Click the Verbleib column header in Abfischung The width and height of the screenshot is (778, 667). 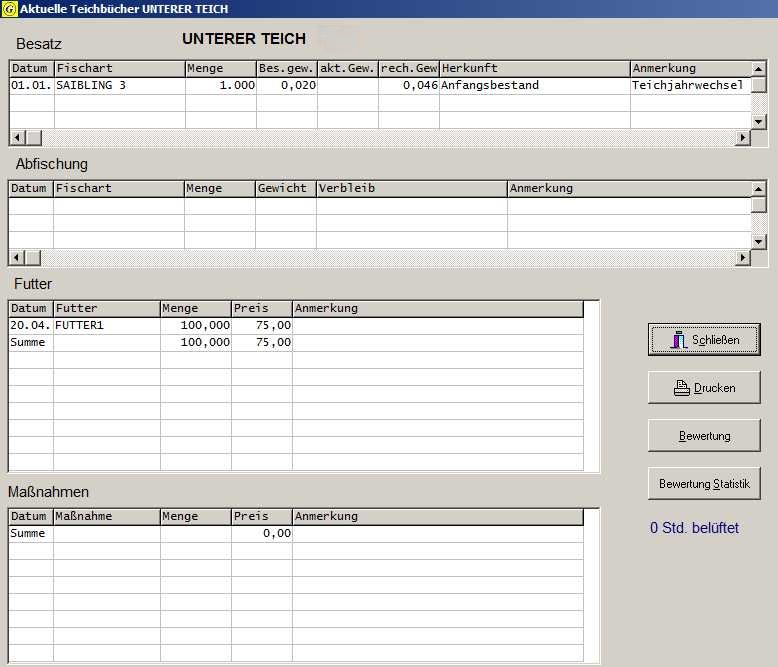coord(411,189)
